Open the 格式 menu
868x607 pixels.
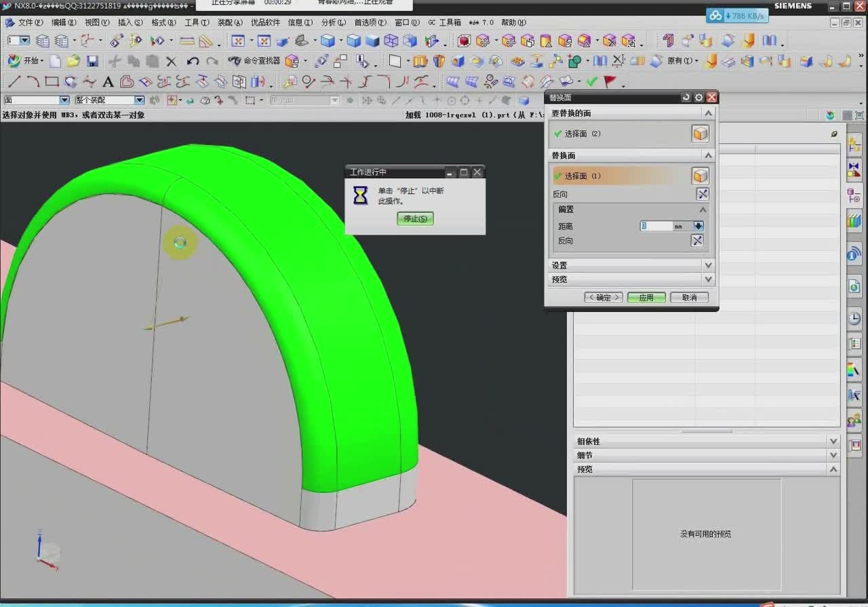tap(163, 22)
